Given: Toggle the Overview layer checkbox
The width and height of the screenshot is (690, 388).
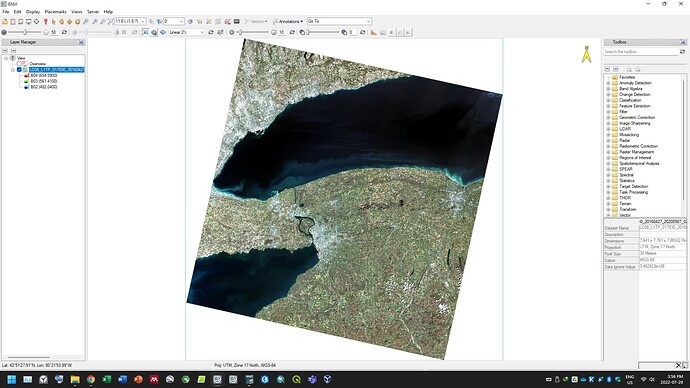Looking at the screenshot, I should coord(19,64).
